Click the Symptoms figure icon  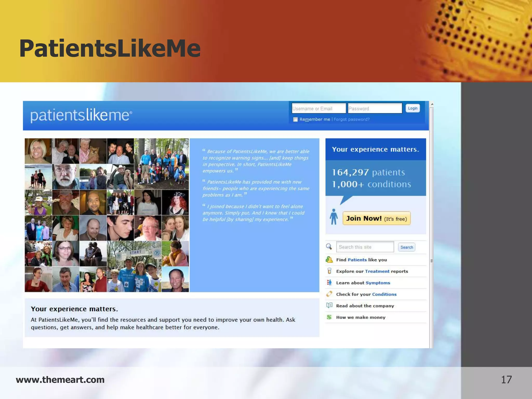(x=329, y=282)
